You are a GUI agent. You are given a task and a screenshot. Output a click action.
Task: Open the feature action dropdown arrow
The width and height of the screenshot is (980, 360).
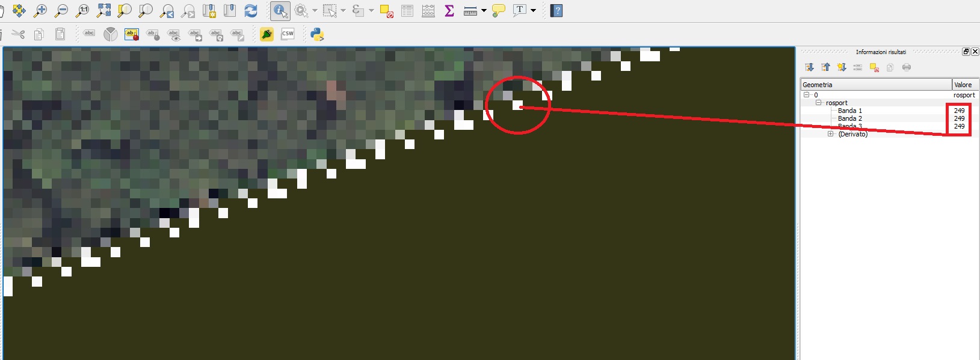(315, 10)
